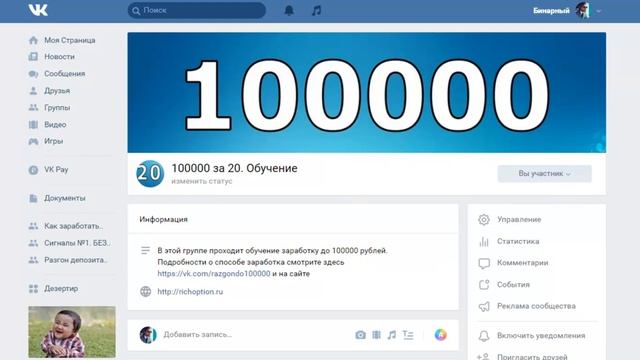
Task: Open Сигналы №1 group shortcut
Action: (77, 243)
